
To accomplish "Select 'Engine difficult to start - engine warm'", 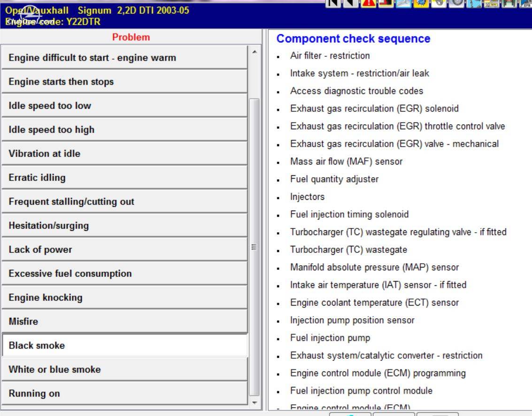I will click(x=124, y=57).
